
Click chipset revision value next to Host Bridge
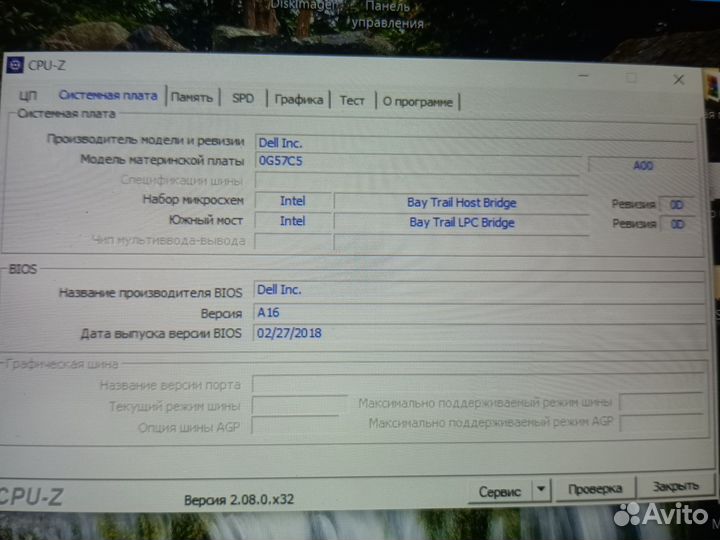tap(677, 205)
